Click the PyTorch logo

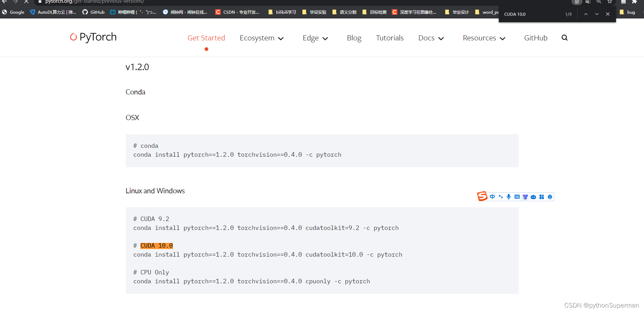pos(93,37)
